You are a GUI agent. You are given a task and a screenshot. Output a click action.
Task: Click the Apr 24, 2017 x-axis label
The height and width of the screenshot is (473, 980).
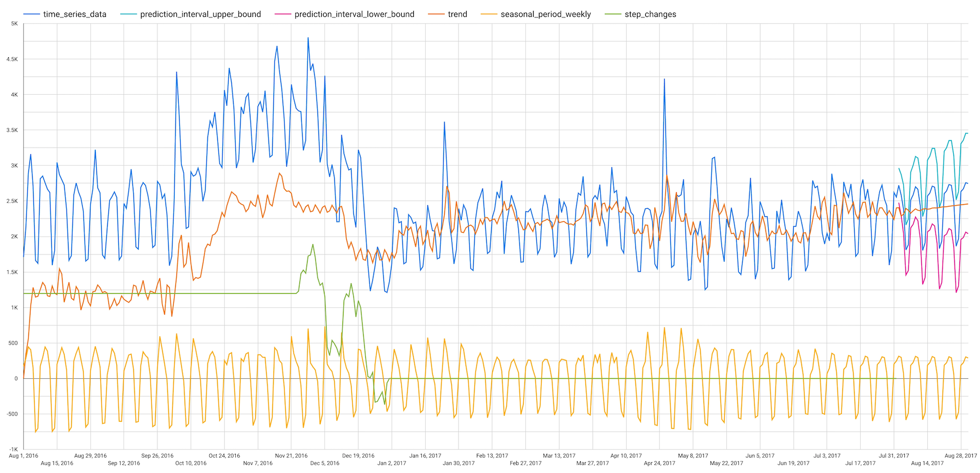pyautogui.click(x=660, y=463)
